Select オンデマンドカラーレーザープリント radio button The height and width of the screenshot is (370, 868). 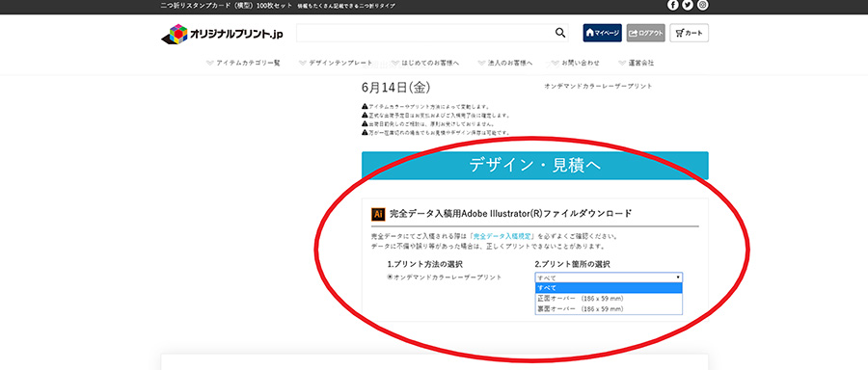(390, 277)
